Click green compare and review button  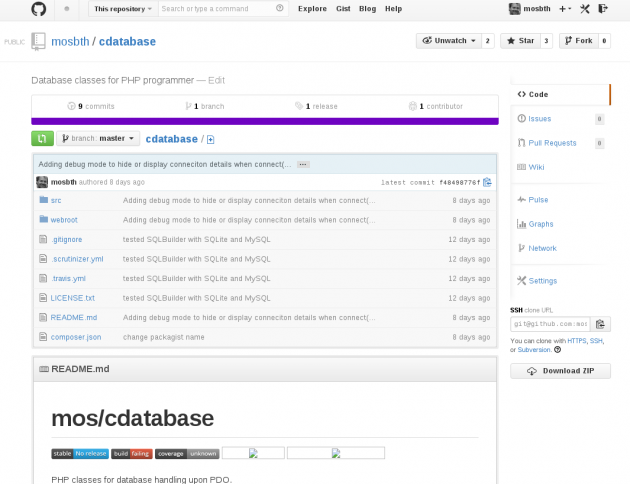coord(42,139)
